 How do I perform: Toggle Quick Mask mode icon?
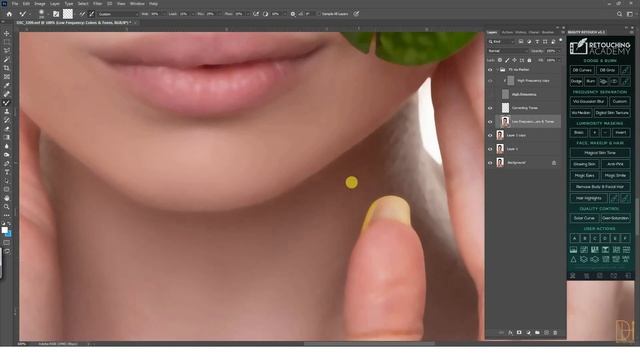click(x=7, y=242)
